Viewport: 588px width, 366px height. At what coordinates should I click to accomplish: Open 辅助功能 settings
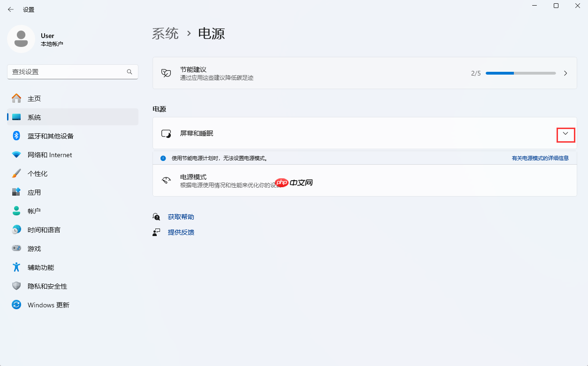(41, 267)
